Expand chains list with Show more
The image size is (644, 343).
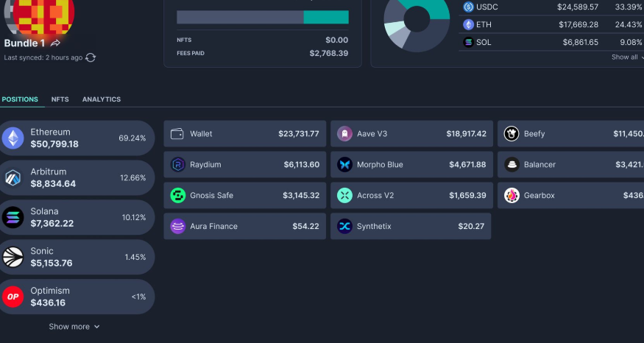point(74,327)
